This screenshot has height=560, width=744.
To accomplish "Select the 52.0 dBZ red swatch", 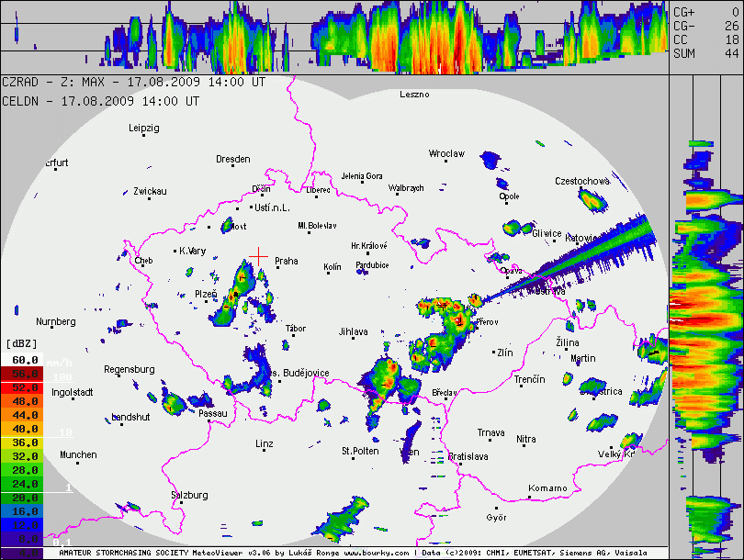I will coord(24,388).
